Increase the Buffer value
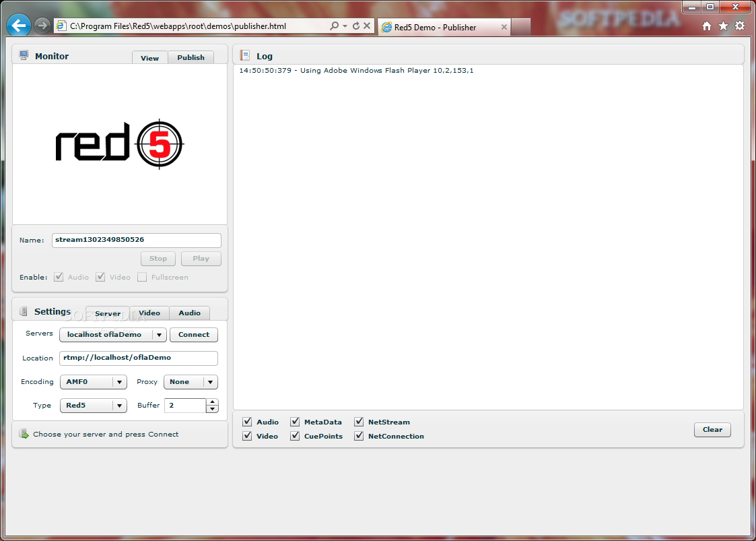The height and width of the screenshot is (541, 756). tap(212, 402)
